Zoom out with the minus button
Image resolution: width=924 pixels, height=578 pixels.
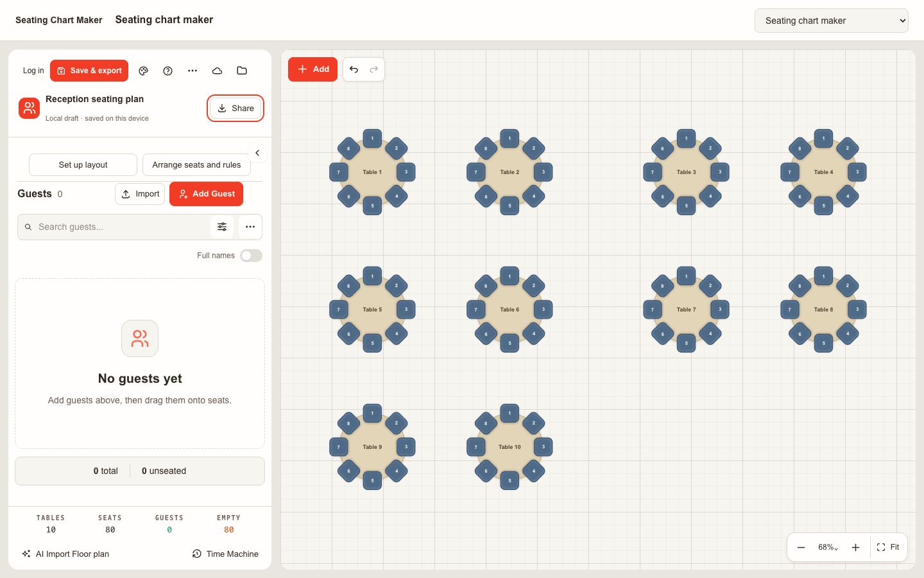pos(801,547)
